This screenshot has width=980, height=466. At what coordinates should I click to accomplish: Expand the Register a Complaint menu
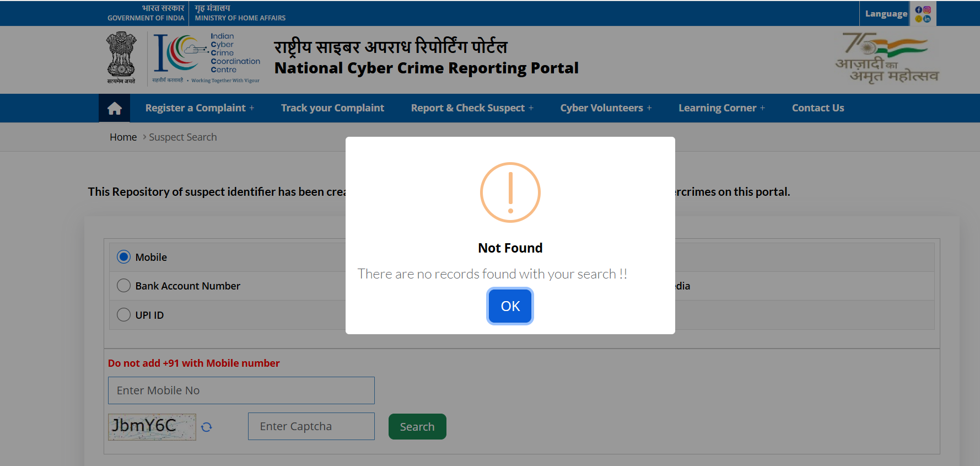pyautogui.click(x=200, y=108)
